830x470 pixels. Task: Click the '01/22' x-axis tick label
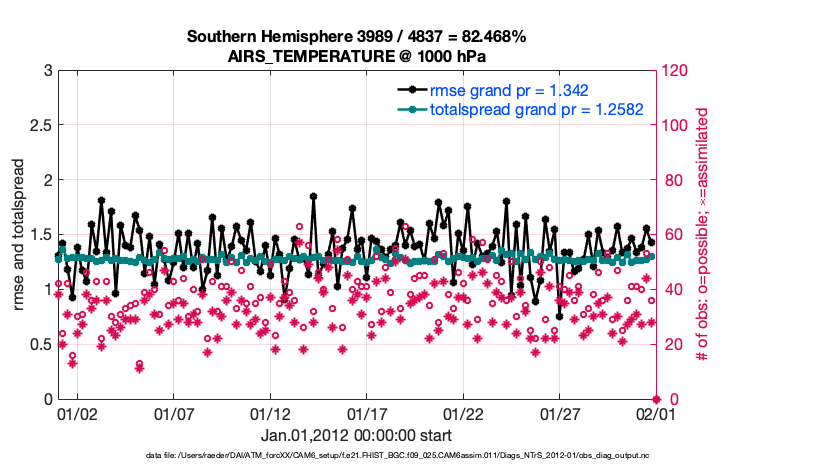(x=463, y=413)
